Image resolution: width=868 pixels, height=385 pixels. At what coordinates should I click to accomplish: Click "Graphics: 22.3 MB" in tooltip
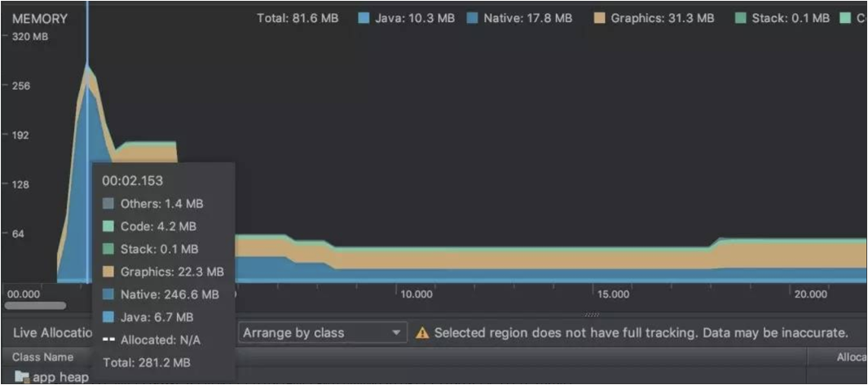(x=172, y=272)
